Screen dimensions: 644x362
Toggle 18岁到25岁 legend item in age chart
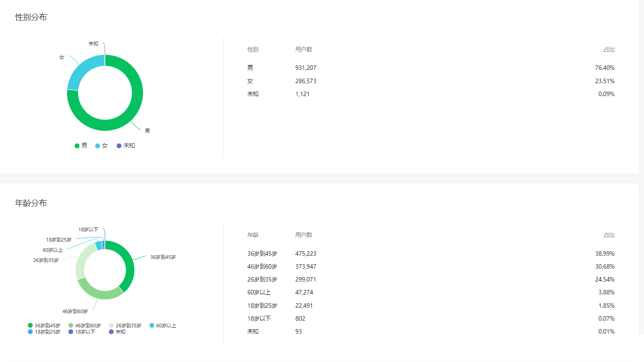[x=44, y=332]
